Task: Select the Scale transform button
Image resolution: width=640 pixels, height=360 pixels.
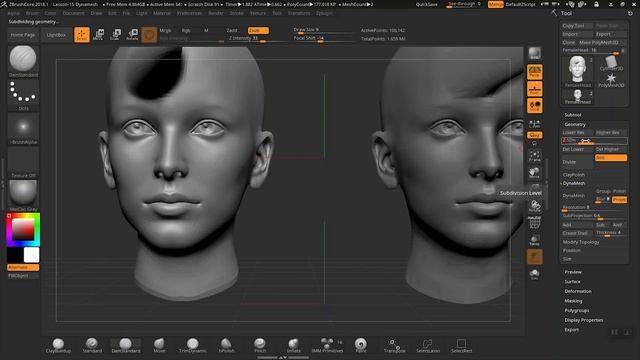Action: (x=116, y=35)
